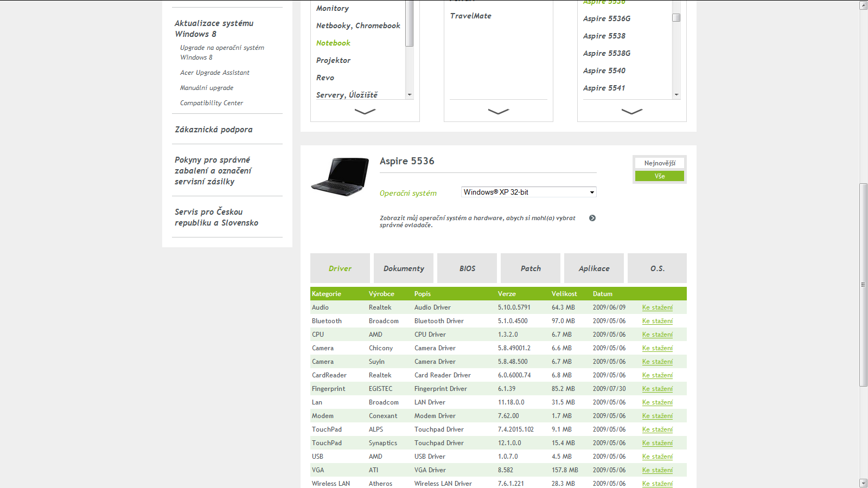Click the Aspire 5536 laptop thumbnail
868x488 pixels.
(x=340, y=176)
